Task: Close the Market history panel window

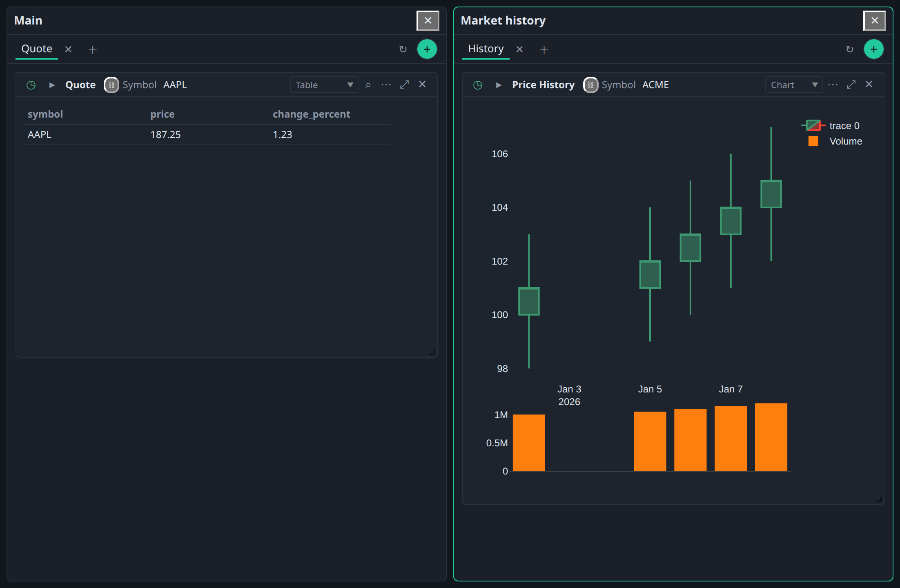Action: [x=874, y=21]
